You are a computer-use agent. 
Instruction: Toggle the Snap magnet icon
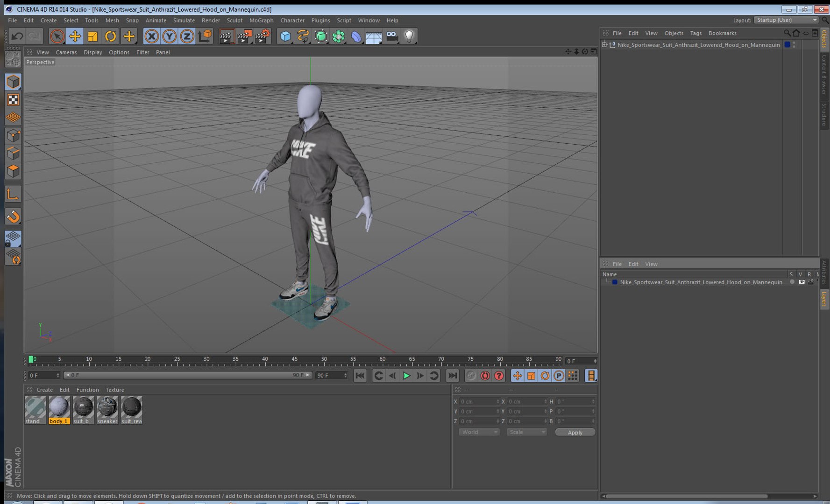pos(13,216)
